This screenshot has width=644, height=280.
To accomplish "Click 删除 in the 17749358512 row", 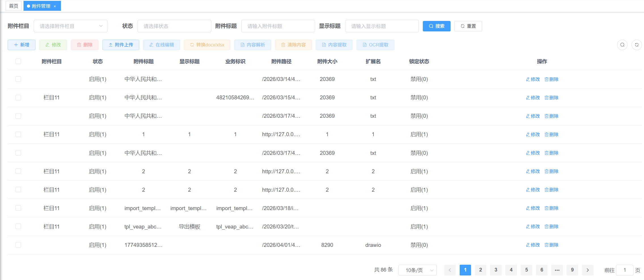I will click(552, 245).
